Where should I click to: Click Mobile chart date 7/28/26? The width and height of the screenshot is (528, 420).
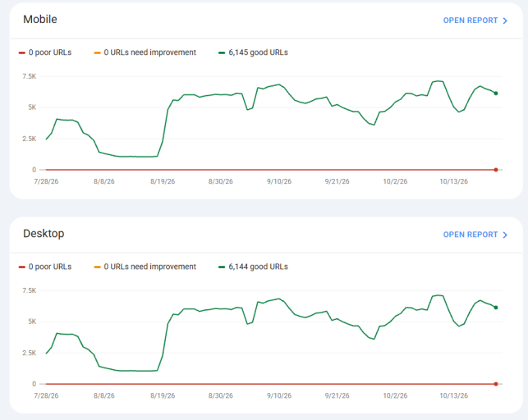[x=46, y=181]
